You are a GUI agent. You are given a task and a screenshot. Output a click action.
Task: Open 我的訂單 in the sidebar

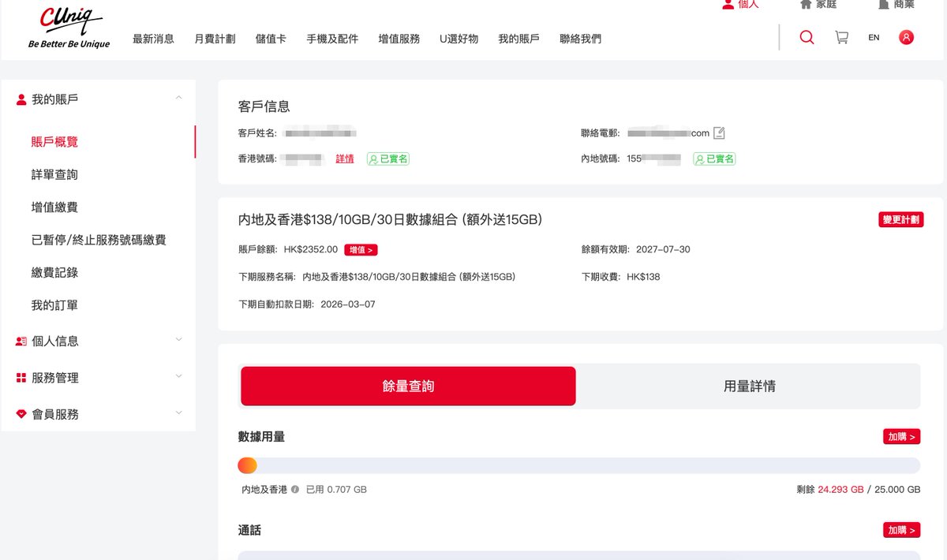pyautogui.click(x=54, y=305)
